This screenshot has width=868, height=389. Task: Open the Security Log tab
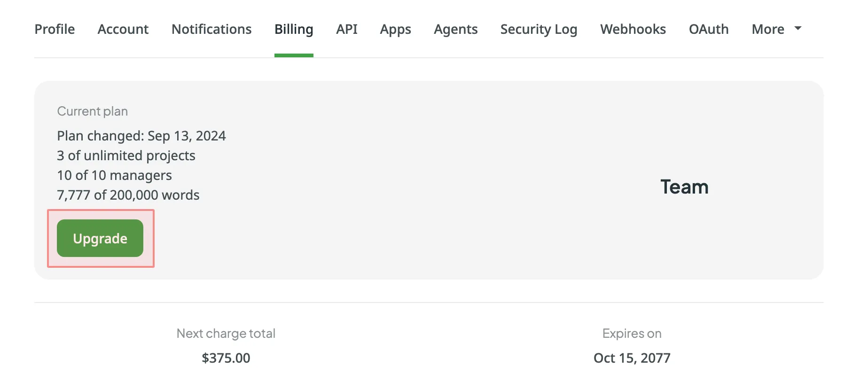pyautogui.click(x=539, y=29)
